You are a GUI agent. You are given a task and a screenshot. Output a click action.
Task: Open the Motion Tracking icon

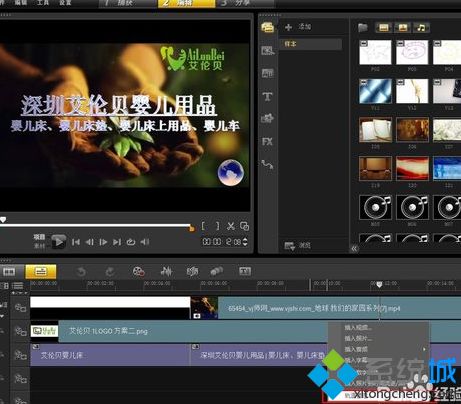(x=217, y=272)
